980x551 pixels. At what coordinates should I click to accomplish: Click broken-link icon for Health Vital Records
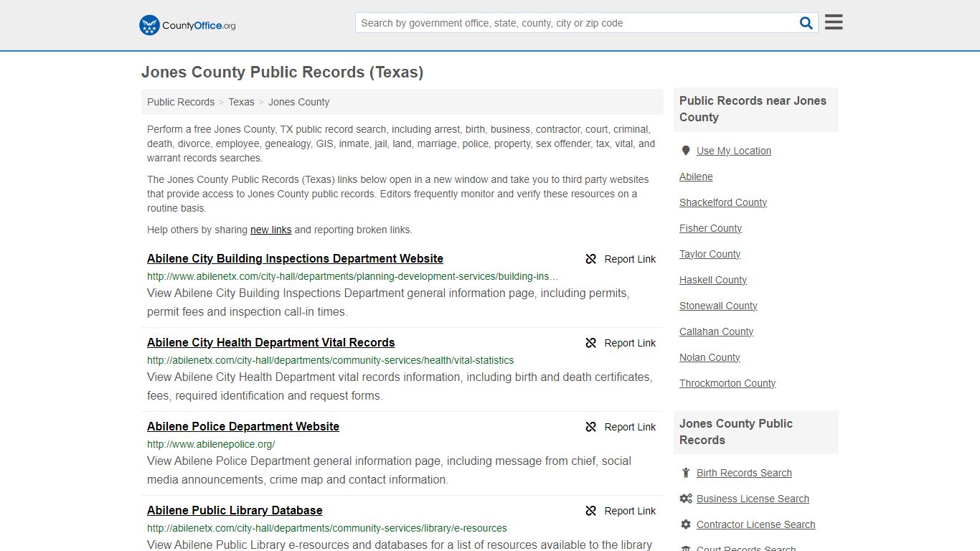pyautogui.click(x=591, y=343)
